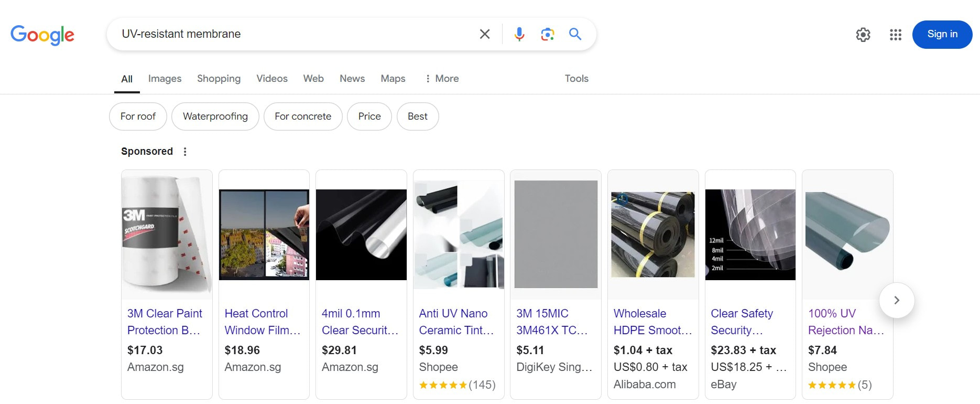Click the $5.99 price
This screenshot has width=980, height=404.
[433, 350]
